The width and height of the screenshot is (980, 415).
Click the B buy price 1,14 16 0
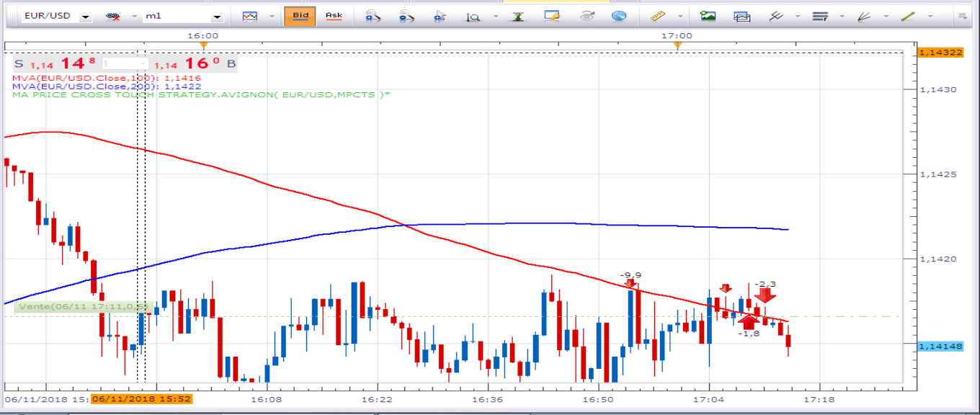point(195,63)
